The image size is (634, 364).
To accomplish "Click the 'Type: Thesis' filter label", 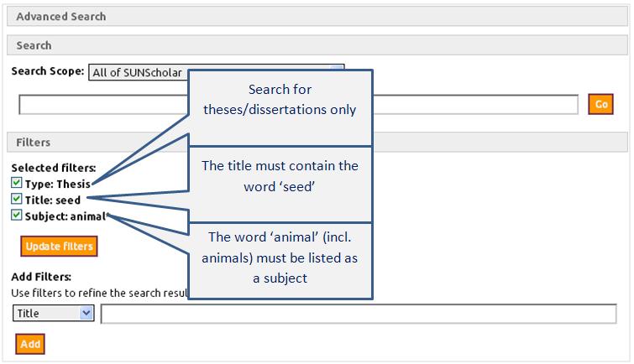I will (x=57, y=184).
